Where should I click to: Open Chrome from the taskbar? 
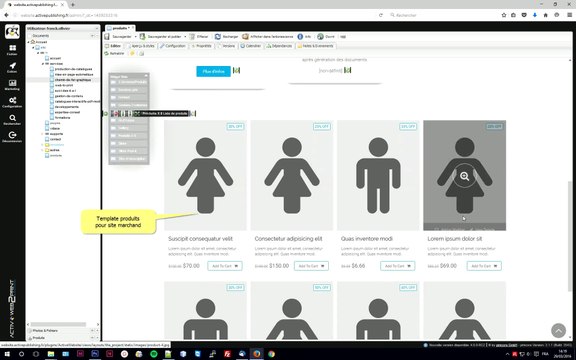coord(271,354)
